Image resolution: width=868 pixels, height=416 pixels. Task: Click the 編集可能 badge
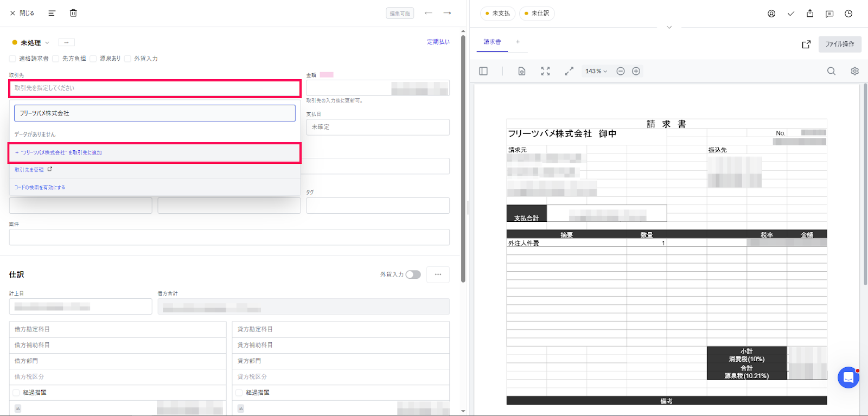tap(400, 14)
